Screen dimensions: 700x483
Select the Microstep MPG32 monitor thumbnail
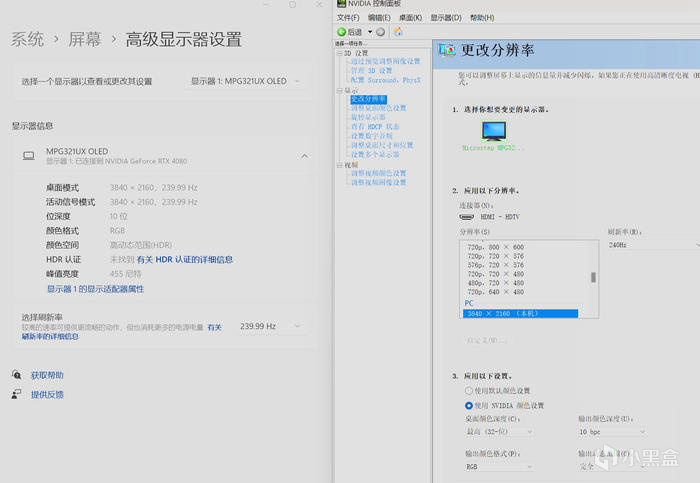[494, 131]
